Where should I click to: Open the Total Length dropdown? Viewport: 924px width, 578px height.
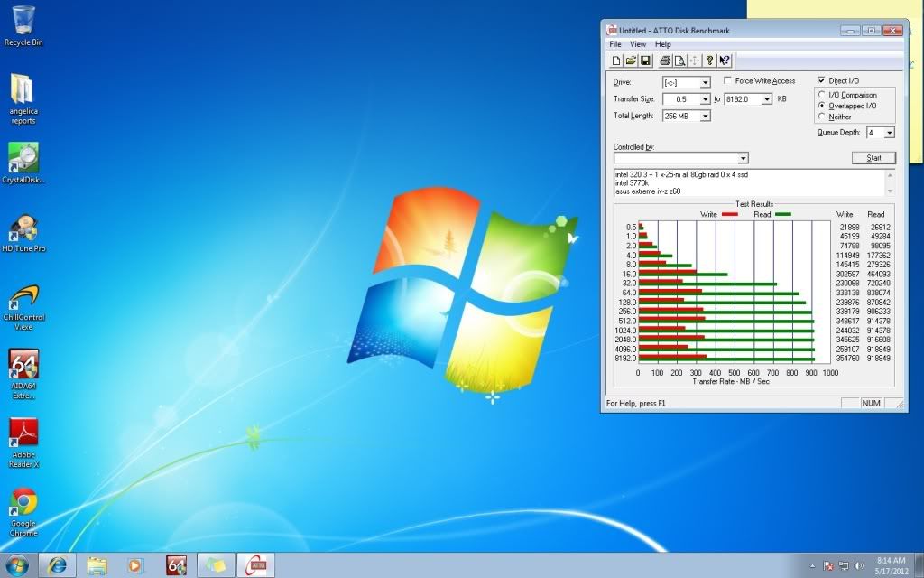705,116
